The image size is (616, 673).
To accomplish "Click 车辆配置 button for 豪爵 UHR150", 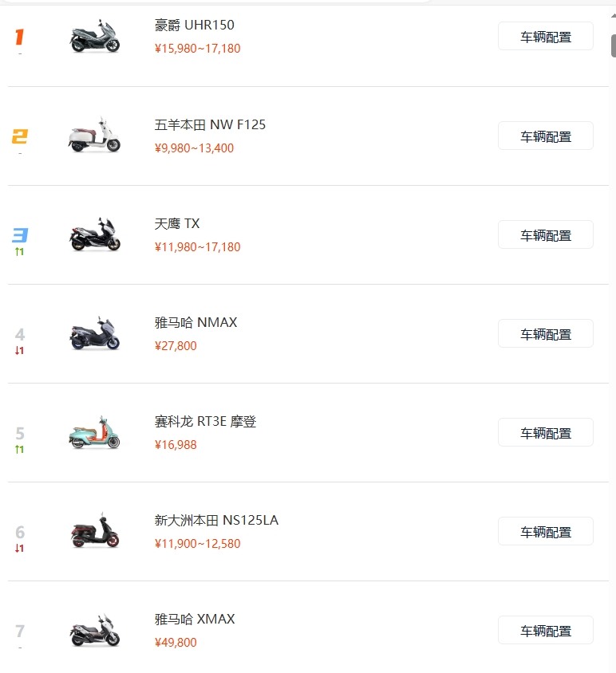I will pyautogui.click(x=546, y=37).
